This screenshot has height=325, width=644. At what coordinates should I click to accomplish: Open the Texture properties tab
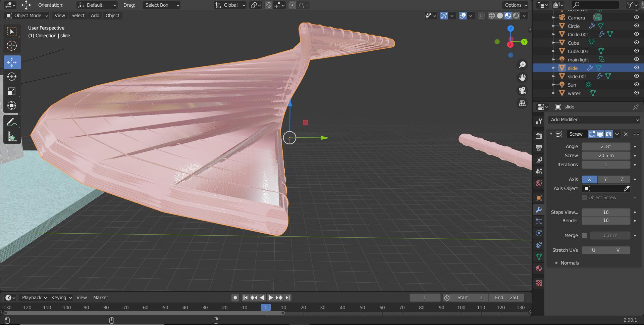coord(539,283)
